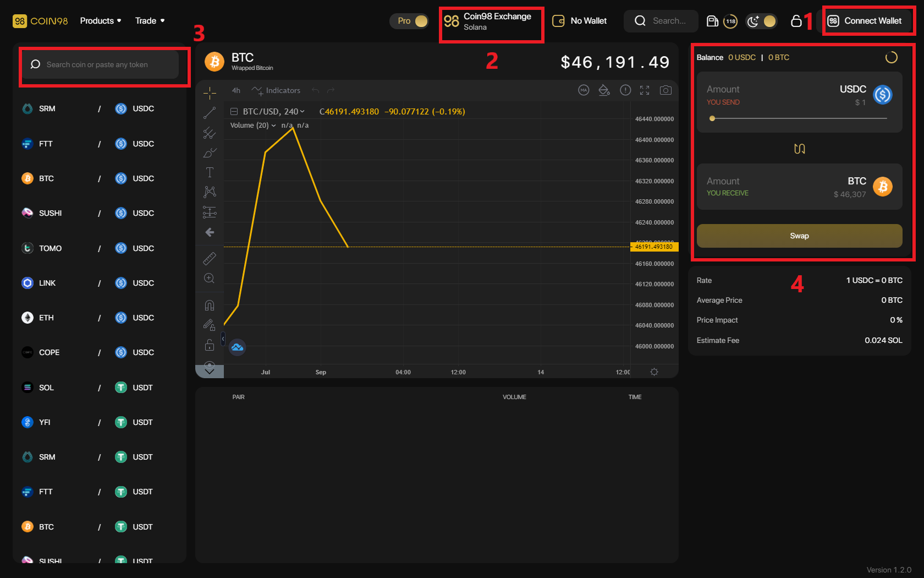Select the trend line drawing tool
This screenshot has width=924, height=578.
pos(210,113)
